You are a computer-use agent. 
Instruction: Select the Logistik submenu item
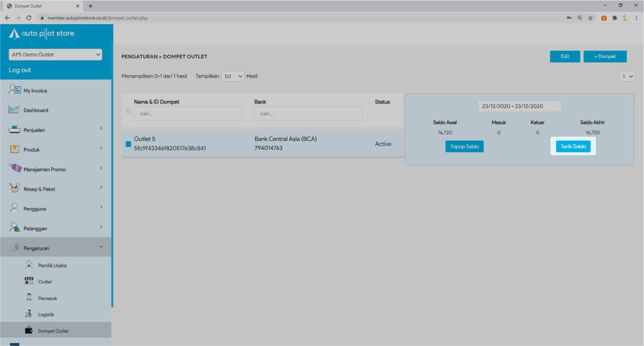click(46, 315)
